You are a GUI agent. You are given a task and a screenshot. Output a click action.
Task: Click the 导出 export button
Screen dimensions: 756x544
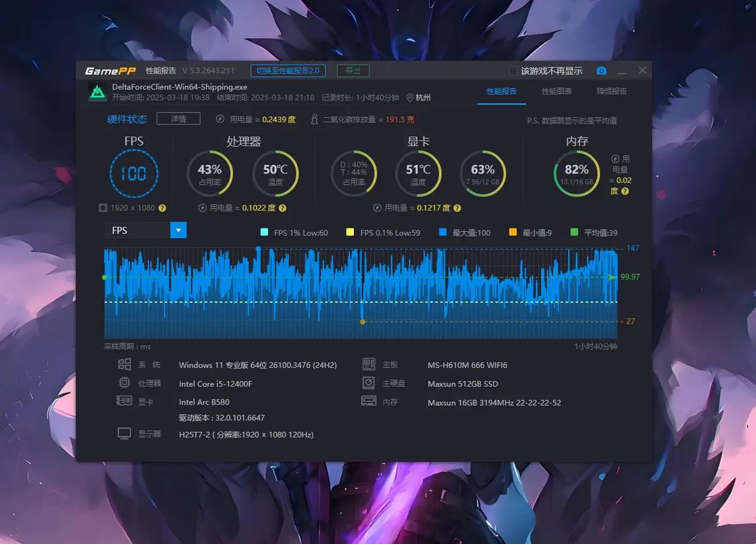pyautogui.click(x=353, y=71)
